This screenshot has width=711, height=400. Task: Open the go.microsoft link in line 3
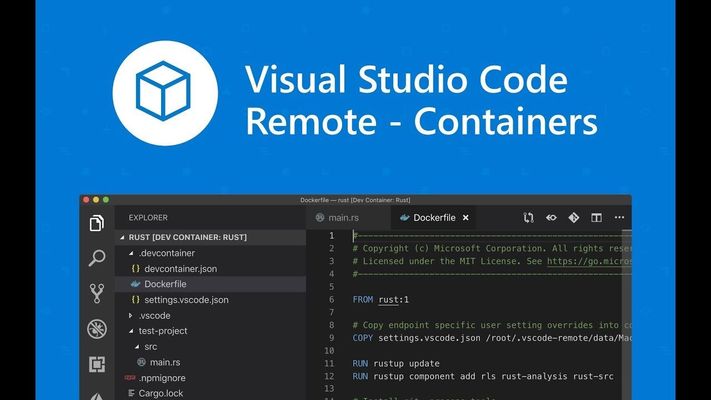pos(589,261)
